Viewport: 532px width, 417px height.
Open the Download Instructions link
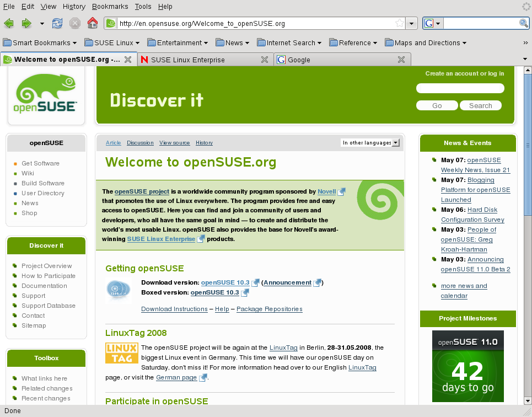click(174, 309)
